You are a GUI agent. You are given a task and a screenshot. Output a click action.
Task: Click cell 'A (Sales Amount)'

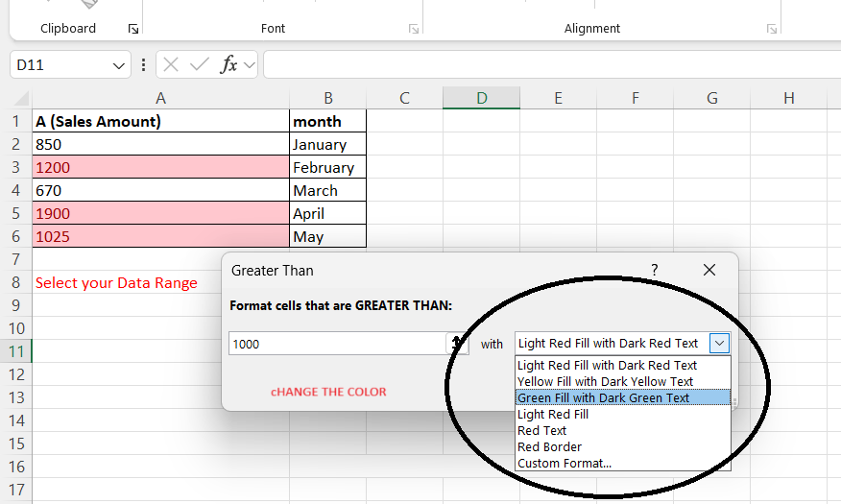coord(161,121)
